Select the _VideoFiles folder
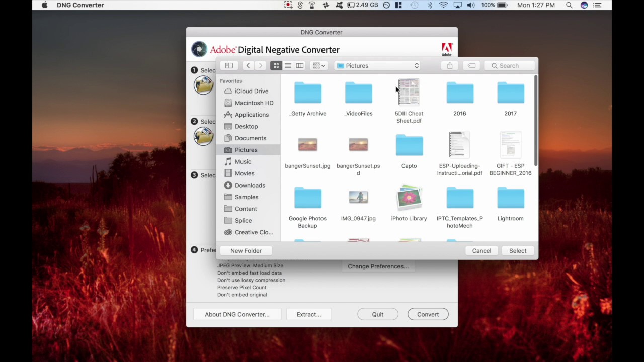644x362 pixels. click(x=358, y=93)
